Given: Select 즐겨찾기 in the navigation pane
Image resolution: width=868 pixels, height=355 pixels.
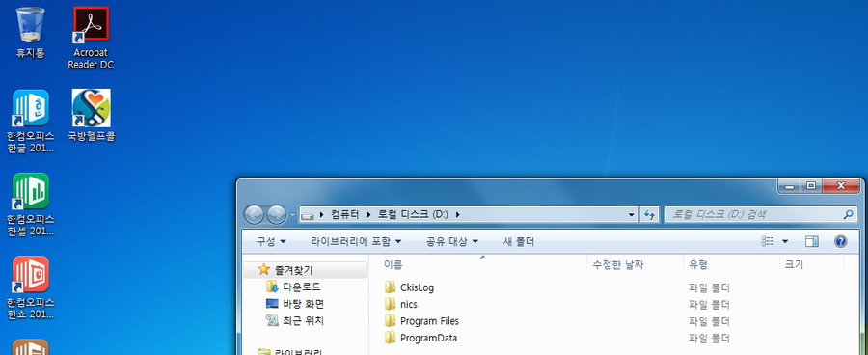Looking at the screenshot, I should 305,270.
